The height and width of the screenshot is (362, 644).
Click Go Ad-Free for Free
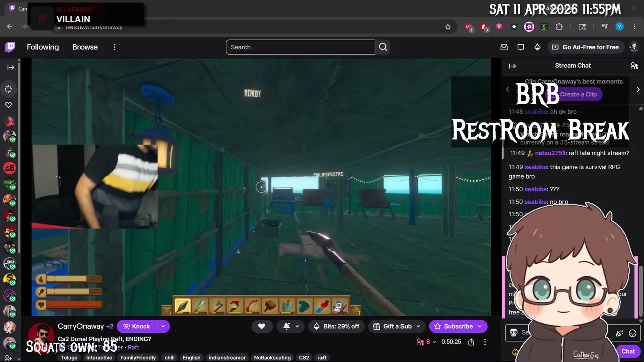585,47
